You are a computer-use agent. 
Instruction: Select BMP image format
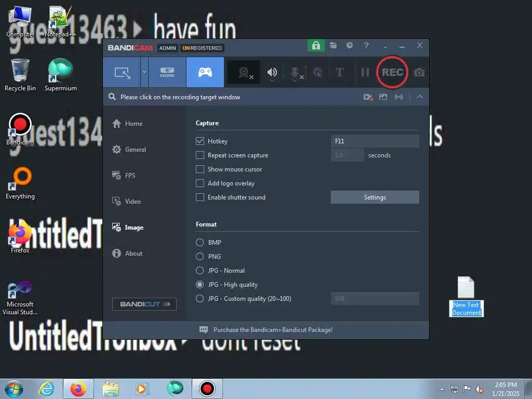(200, 242)
